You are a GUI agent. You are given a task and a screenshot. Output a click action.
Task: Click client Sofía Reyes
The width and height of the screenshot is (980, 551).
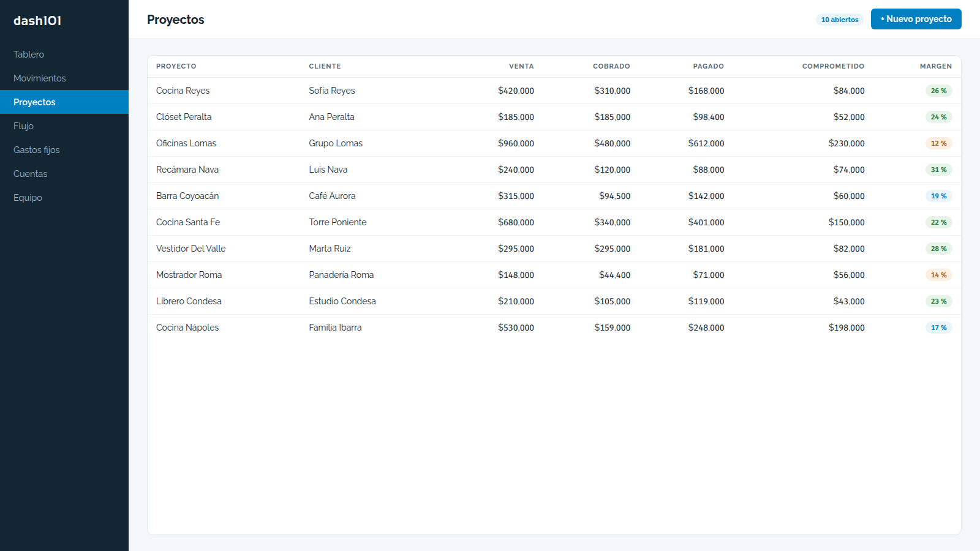(332, 91)
